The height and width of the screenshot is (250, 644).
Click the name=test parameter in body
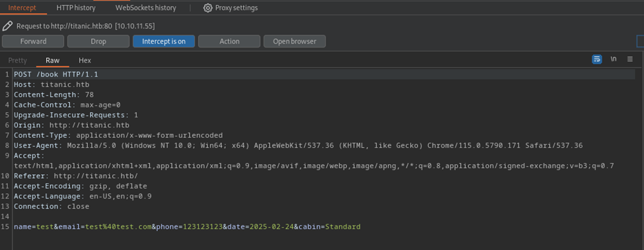[x=34, y=227]
